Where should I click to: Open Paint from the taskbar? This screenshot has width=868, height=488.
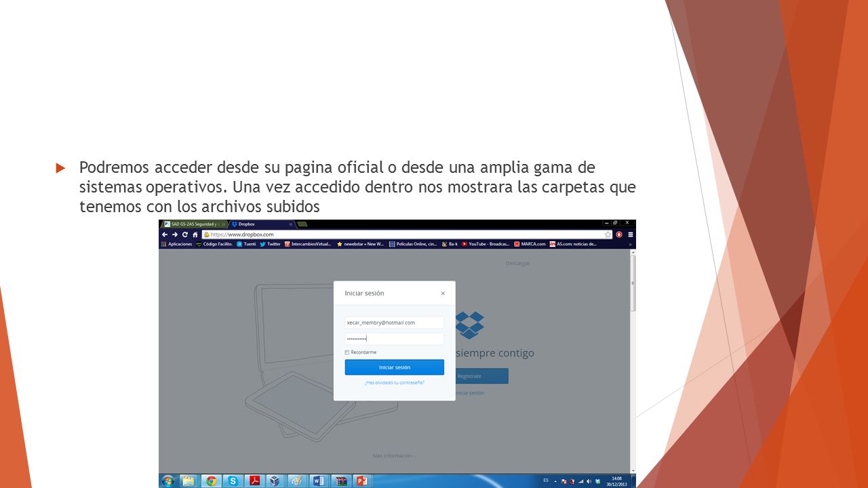point(296,481)
